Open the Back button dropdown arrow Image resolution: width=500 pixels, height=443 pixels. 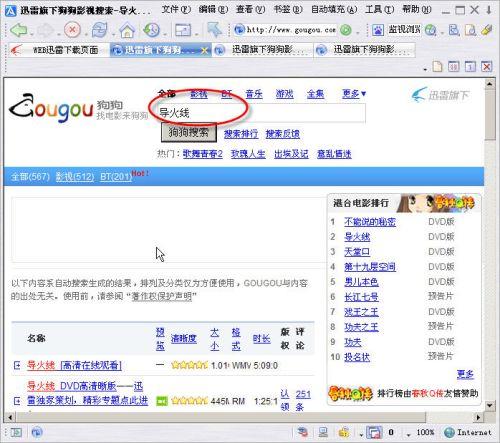click(x=32, y=34)
